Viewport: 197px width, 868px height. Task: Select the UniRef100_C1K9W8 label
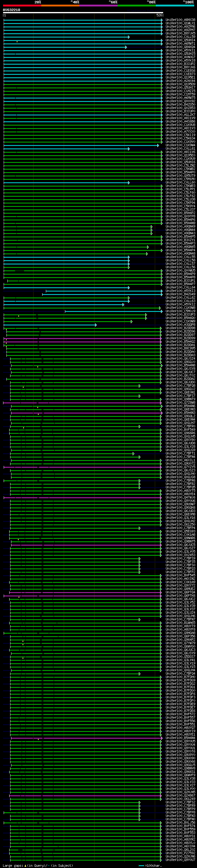click(180, 308)
